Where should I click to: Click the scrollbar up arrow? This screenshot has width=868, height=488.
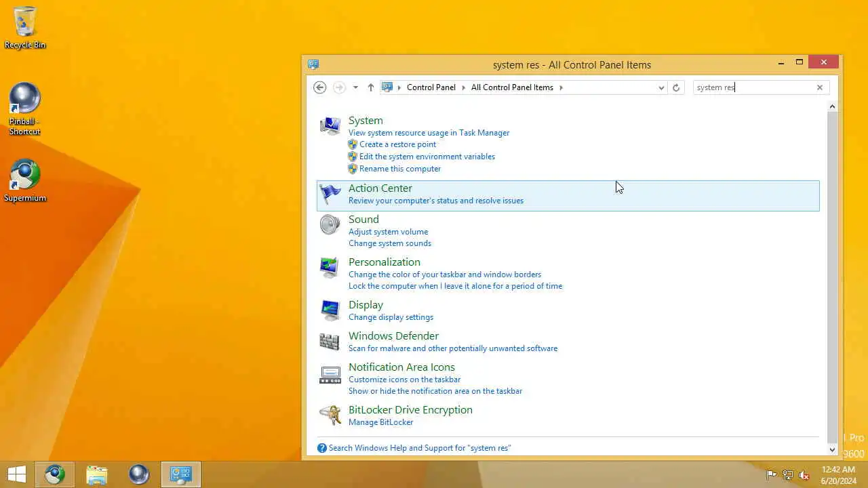[x=833, y=106]
